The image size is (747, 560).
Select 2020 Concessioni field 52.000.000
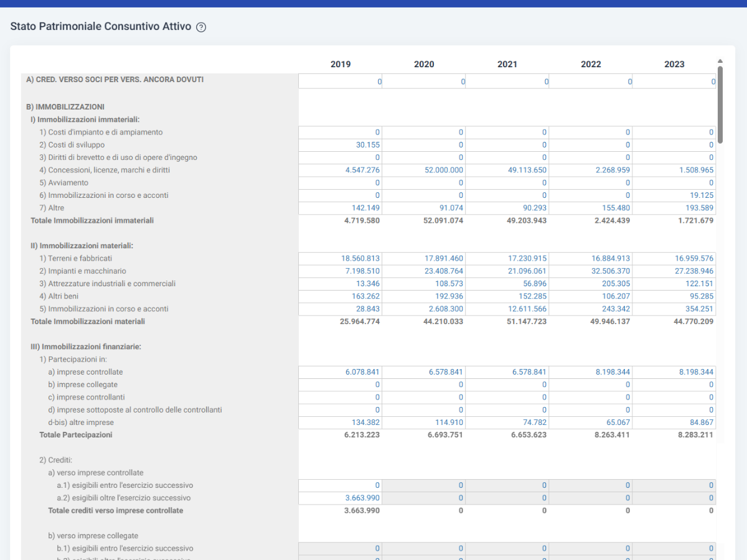click(x=424, y=170)
